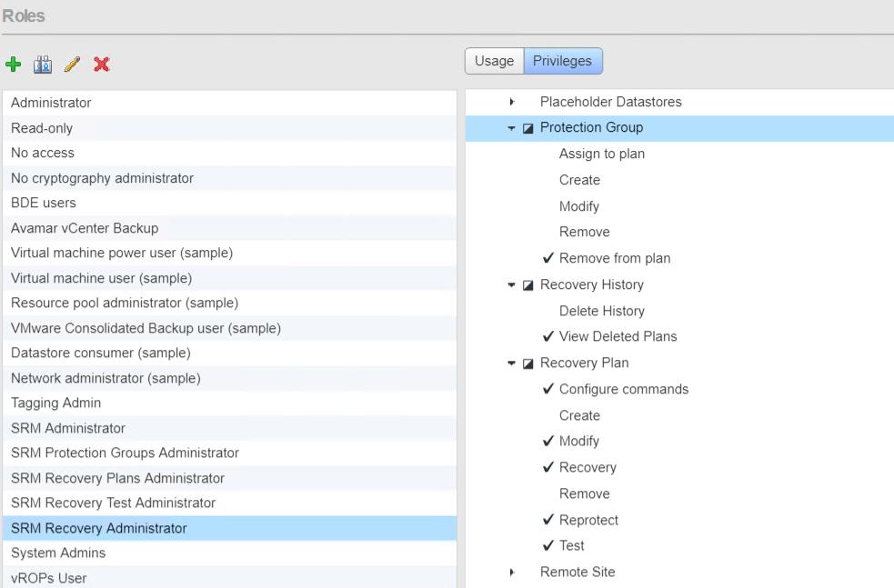
Task: Toggle the Protection Group partial-check box
Action: 528,128
